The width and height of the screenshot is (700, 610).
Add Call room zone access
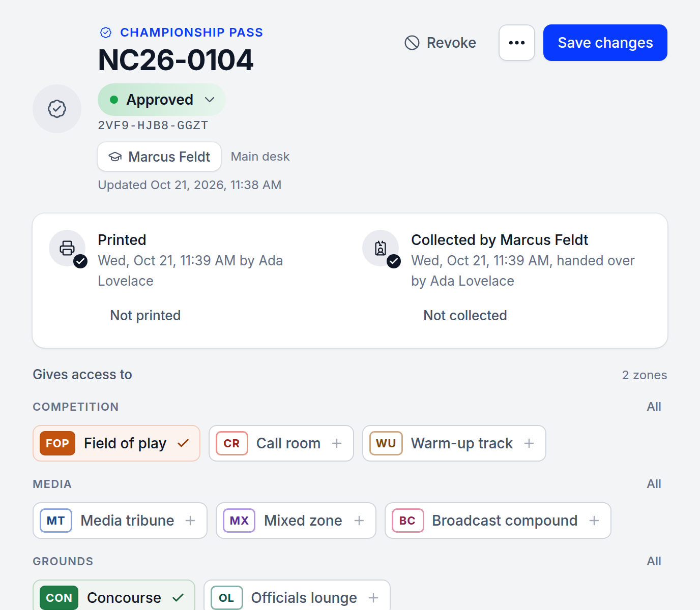coord(281,443)
